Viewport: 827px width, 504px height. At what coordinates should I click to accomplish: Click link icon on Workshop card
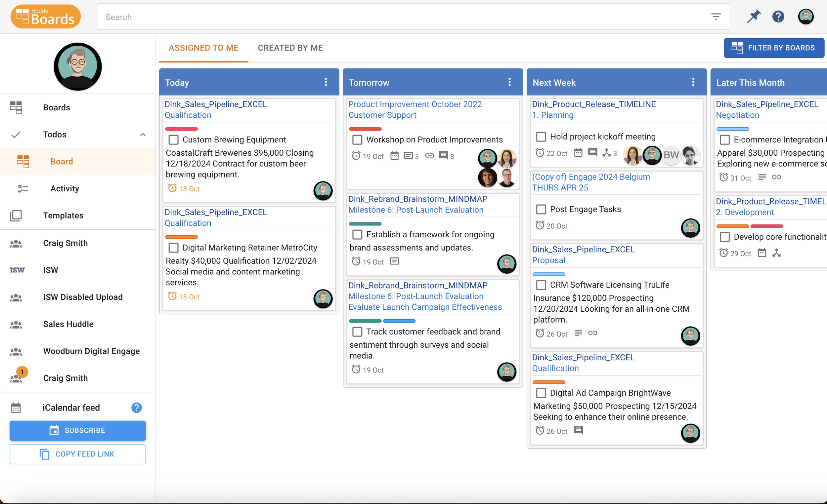tap(429, 156)
